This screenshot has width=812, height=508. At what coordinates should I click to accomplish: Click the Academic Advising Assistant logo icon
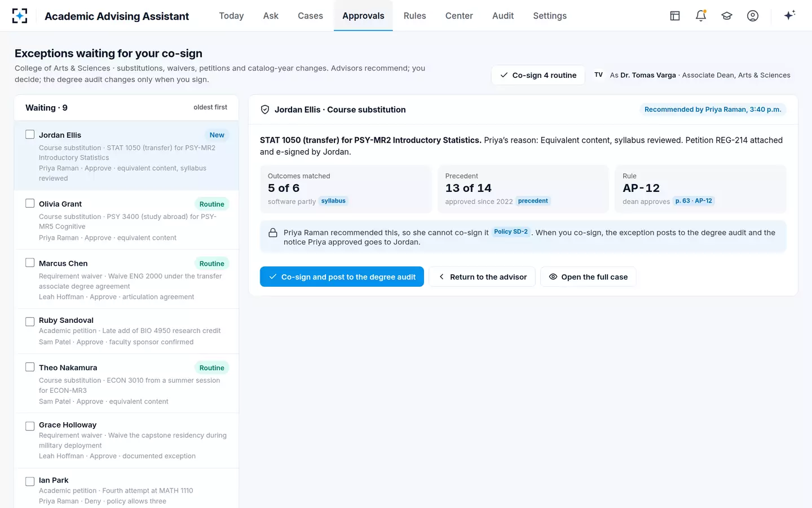pos(20,16)
